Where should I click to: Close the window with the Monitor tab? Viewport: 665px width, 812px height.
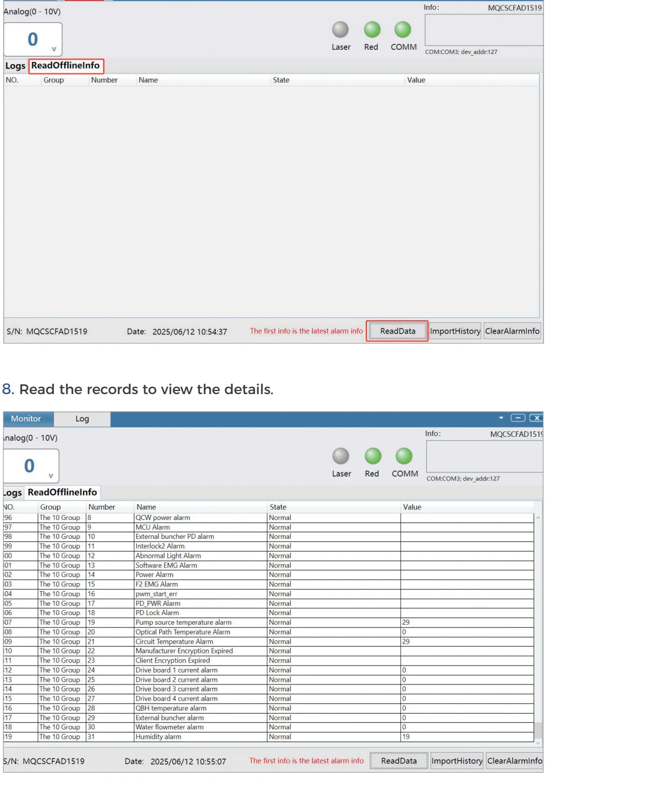[535, 418]
